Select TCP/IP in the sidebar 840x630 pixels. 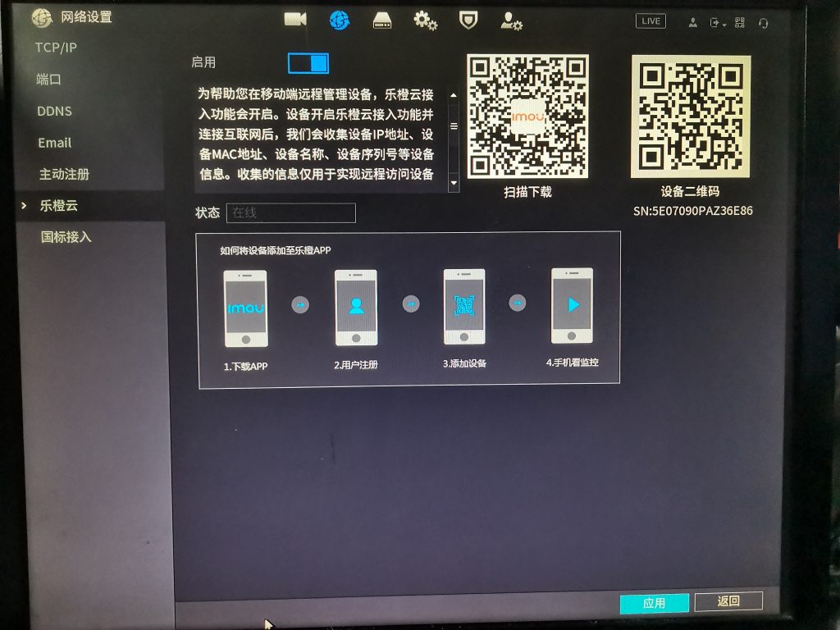tap(56, 48)
